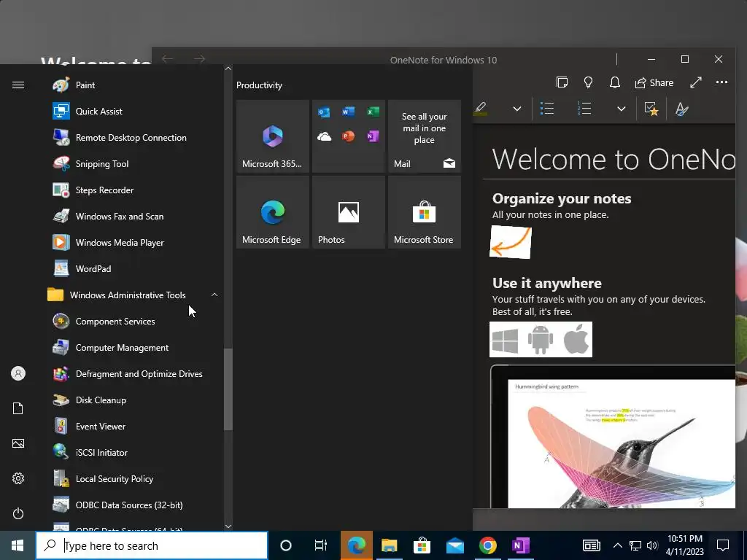747x560 pixels.
Task: Open Word in the Office tile folder
Action: pyautogui.click(x=348, y=112)
